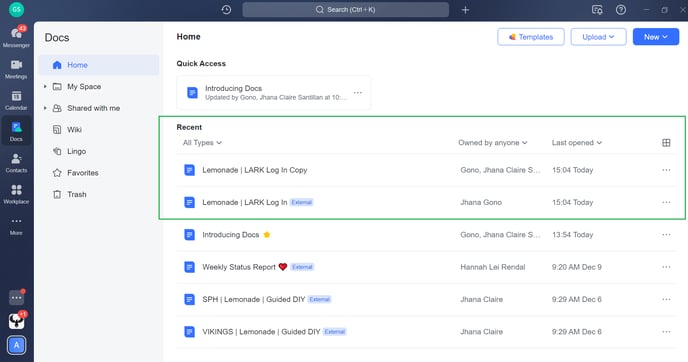Select the Docs sidebar icon
This screenshot has height=362, width=688.
[x=16, y=132]
